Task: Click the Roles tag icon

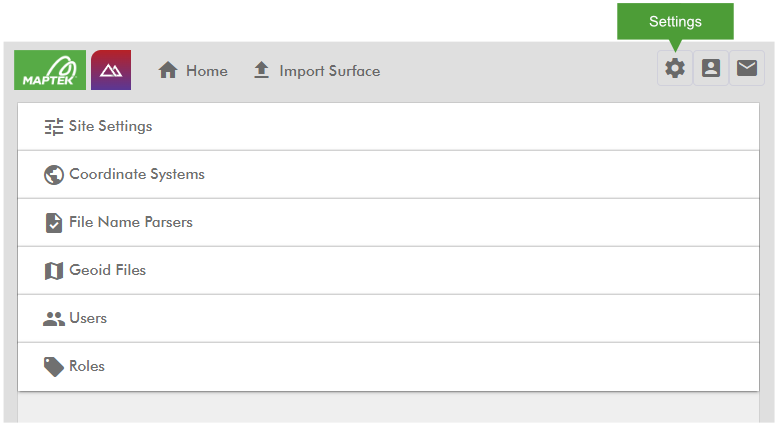Action: [53, 367]
